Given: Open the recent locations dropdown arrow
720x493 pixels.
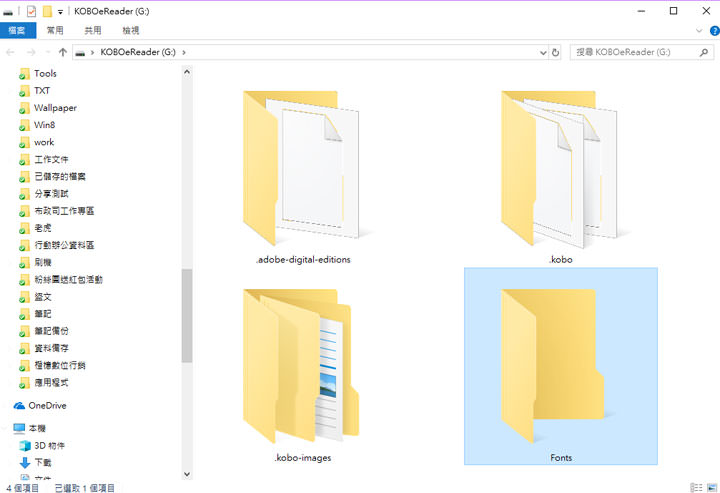Looking at the screenshot, I should coord(48,51).
